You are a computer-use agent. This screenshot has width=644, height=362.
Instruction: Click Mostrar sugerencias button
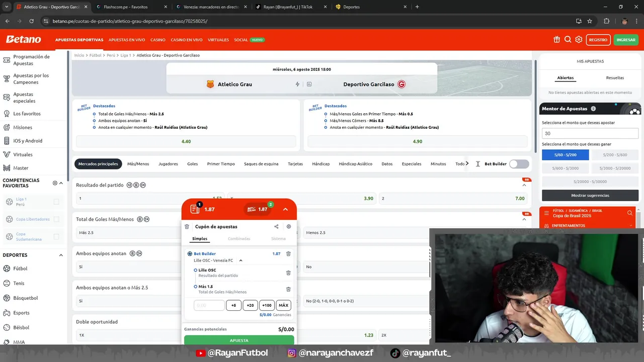coord(590,195)
